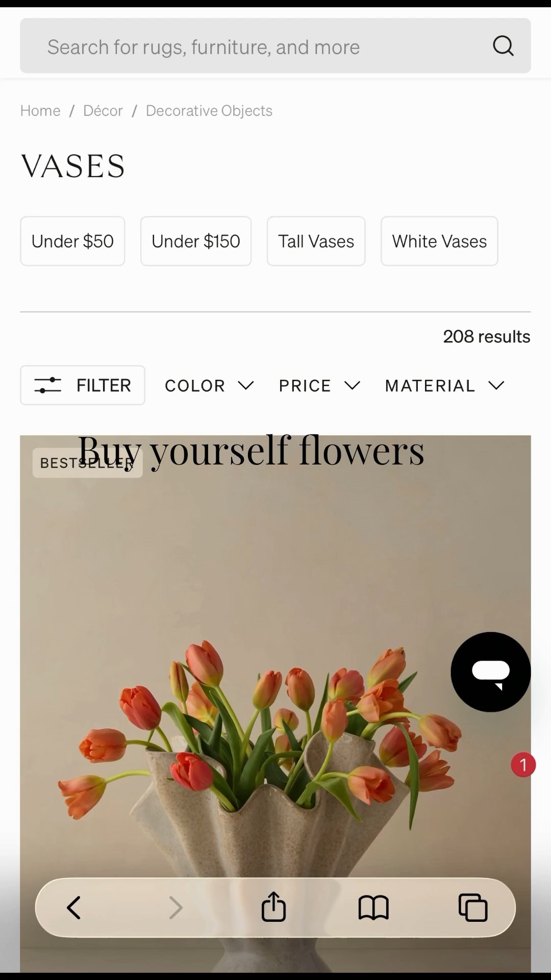Image resolution: width=551 pixels, height=980 pixels.
Task: Select the White Vases filter chip
Action: 439,241
